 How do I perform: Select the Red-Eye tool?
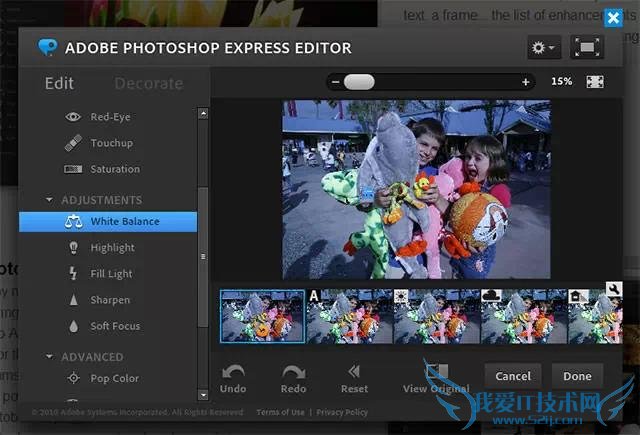click(x=110, y=117)
